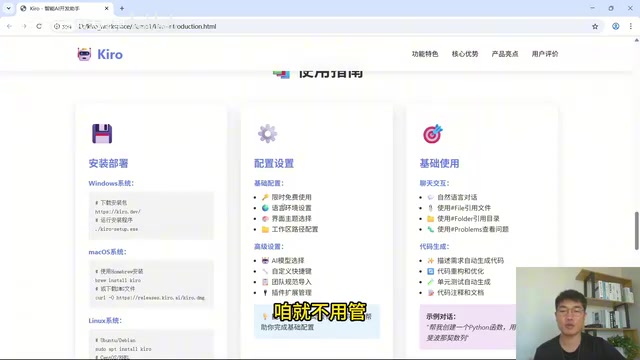The height and width of the screenshot is (360, 640).
Task: Open the browser profile icon
Action: pyautogui.click(x=616, y=26)
